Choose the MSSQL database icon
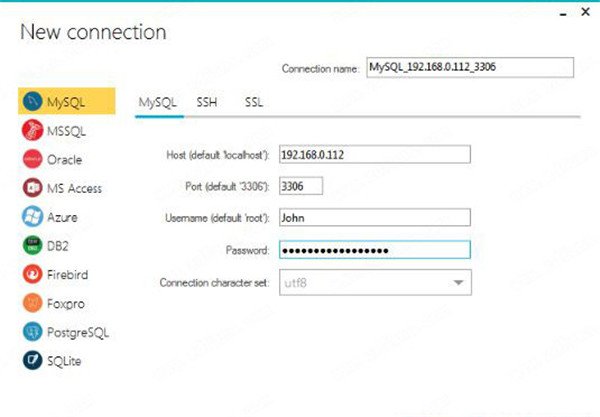 tap(31, 130)
